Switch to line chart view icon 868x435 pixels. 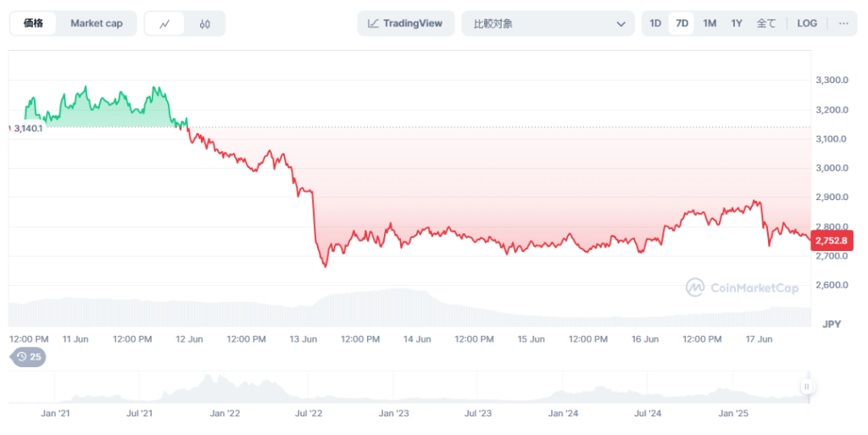(x=165, y=24)
